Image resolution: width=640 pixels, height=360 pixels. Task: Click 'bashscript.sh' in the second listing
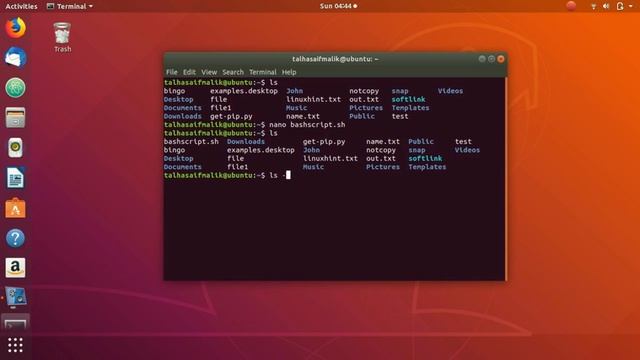coord(191,142)
